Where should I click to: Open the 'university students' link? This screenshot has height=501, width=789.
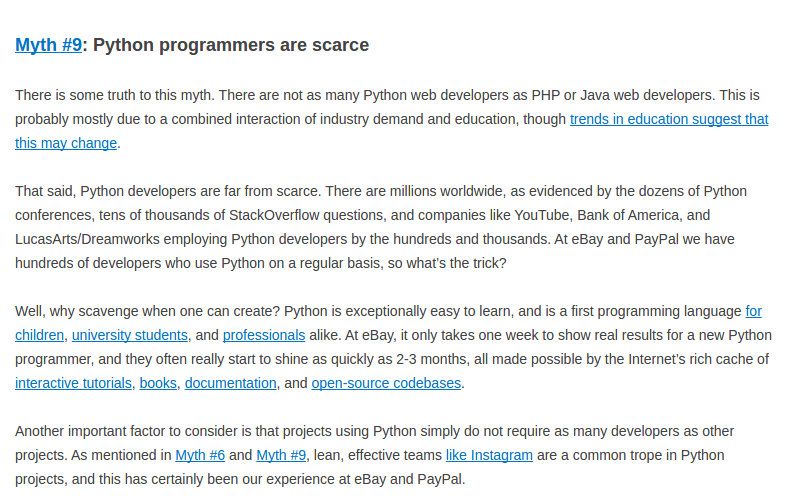tap(130, 335)
